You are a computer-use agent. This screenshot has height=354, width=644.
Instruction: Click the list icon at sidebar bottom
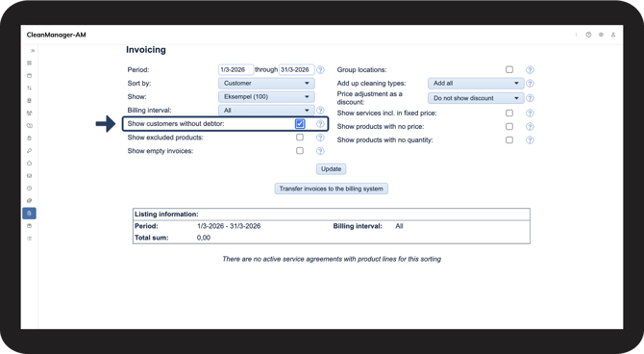[29, 239]
